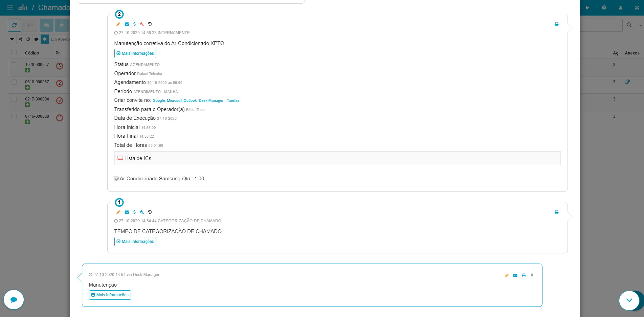Toggle fullscreen with expand arrows icon
This screenshot has height=317, width=644.
637,7
